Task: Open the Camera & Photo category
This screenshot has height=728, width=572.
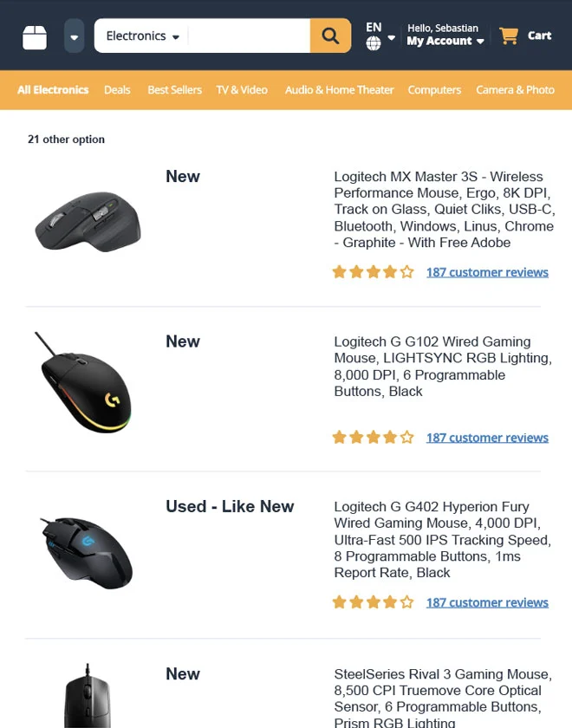Action: coord(515,90)
